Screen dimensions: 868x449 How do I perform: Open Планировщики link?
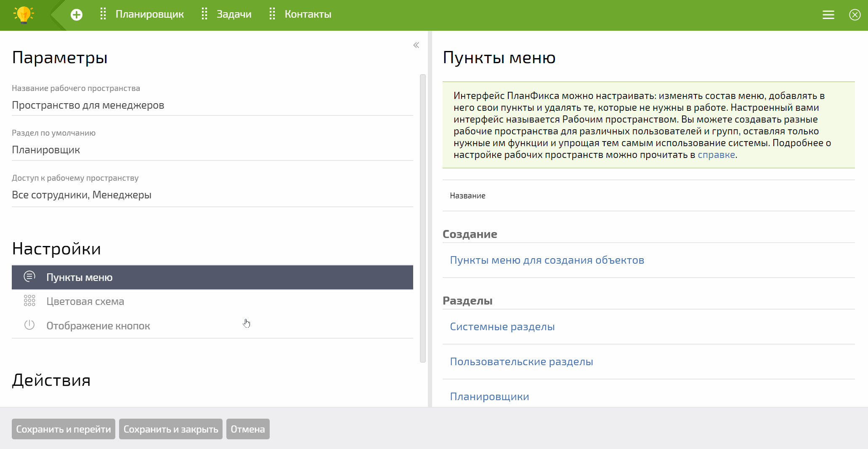point(489,396)
